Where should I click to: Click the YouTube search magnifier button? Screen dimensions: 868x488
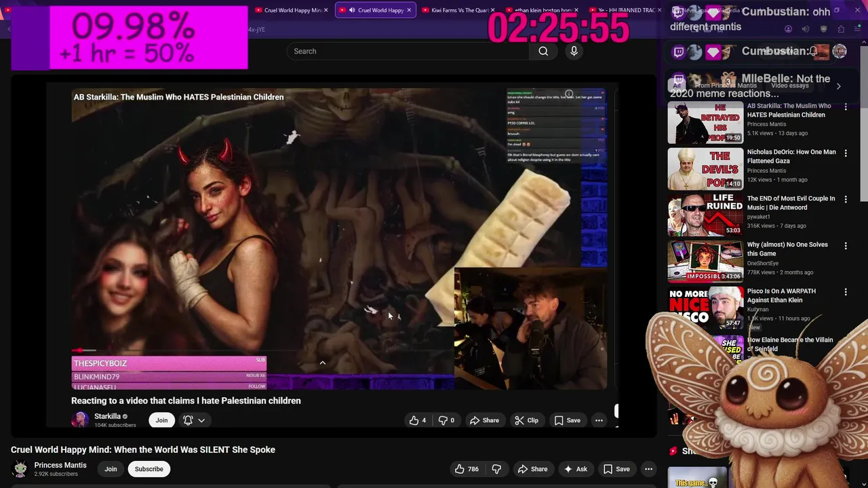pos(543,51)
